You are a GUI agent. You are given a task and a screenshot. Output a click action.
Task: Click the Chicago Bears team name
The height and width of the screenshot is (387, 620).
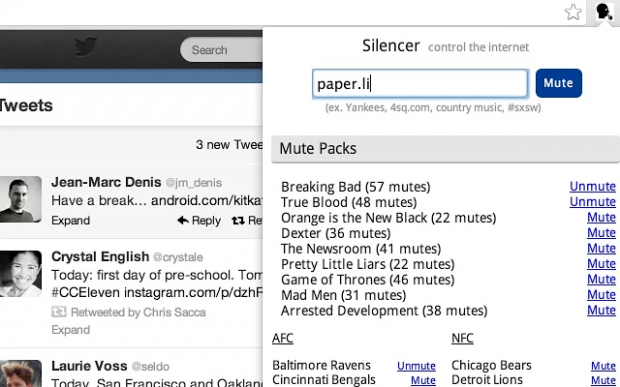[x=491, y=365]
